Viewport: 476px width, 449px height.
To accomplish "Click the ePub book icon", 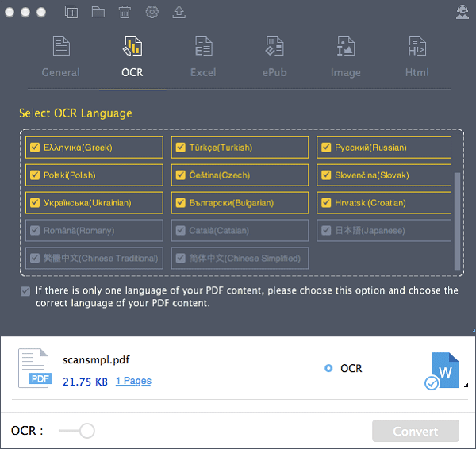I will click(x=274, y=46).
